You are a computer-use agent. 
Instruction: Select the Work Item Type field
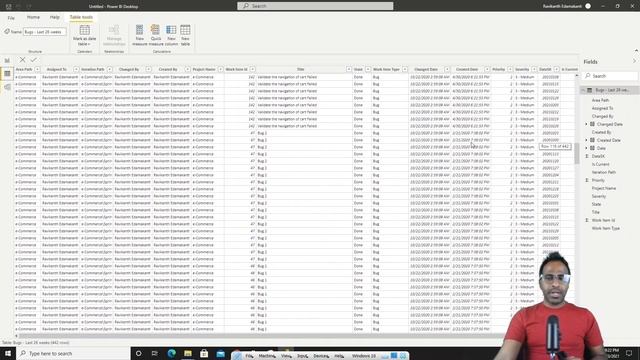click(606, 228)
